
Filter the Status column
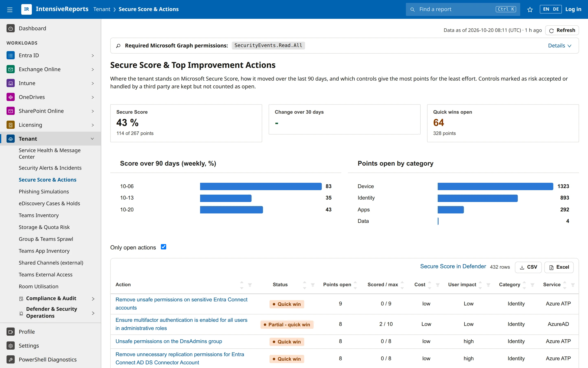[313, 285]
